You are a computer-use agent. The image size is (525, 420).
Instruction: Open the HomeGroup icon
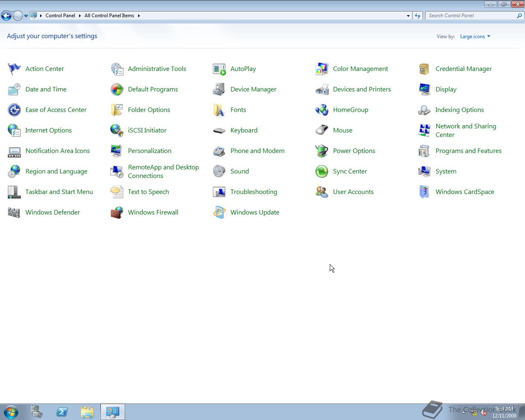322,110
